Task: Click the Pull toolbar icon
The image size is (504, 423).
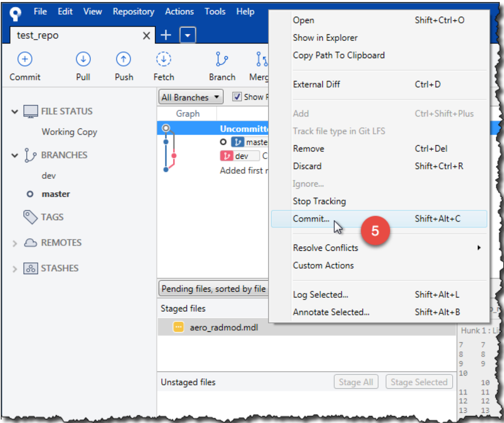Action: (83, 60)
